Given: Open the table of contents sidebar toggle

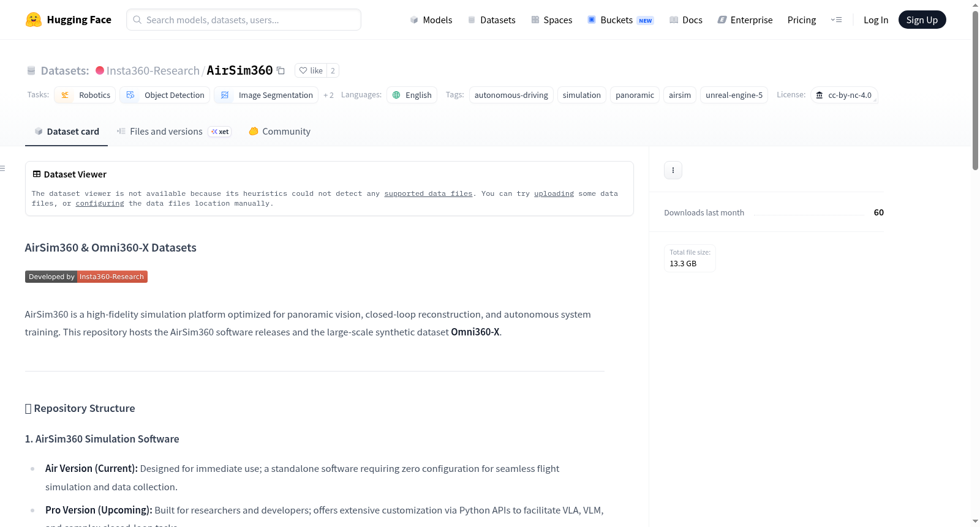Looking at the screenshot, I should 2,168.
